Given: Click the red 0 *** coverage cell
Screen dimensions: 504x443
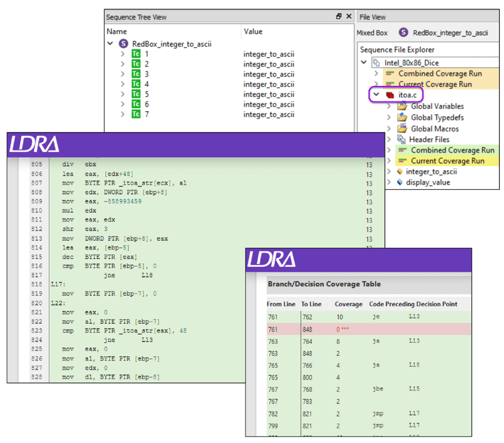Looking at the screenshot, I should pos(343,330).
